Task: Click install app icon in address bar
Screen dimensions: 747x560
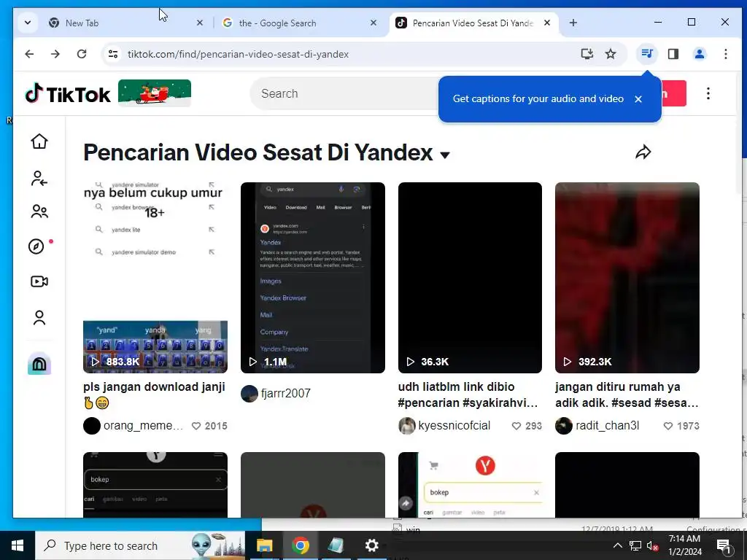Action: pos(587,54)
